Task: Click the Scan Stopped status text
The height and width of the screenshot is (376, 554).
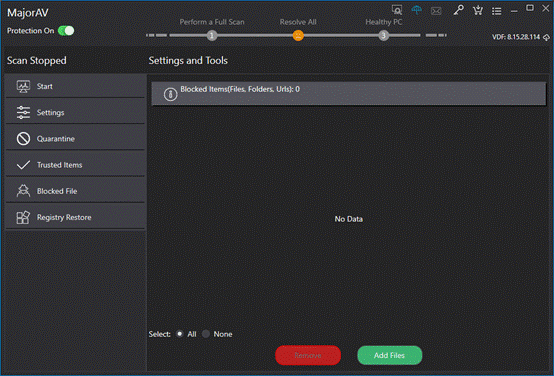Action: (37, 60)
